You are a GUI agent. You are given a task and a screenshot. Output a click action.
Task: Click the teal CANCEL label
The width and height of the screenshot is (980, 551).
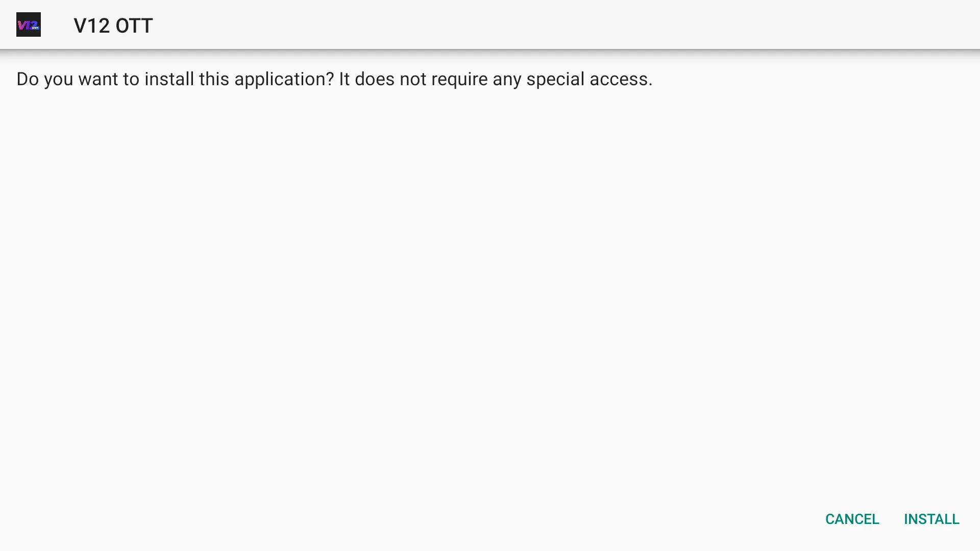[852, 519]
